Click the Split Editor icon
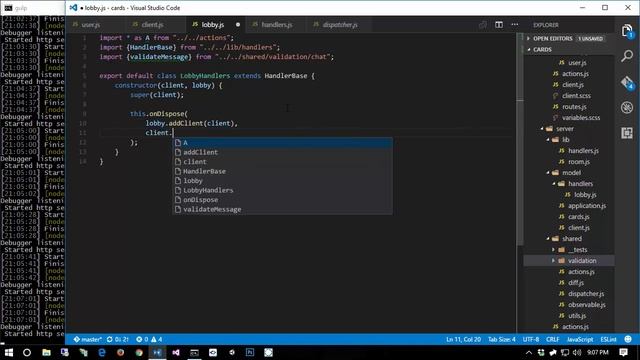This screenshot has width=640, height=360. [499, 25]
